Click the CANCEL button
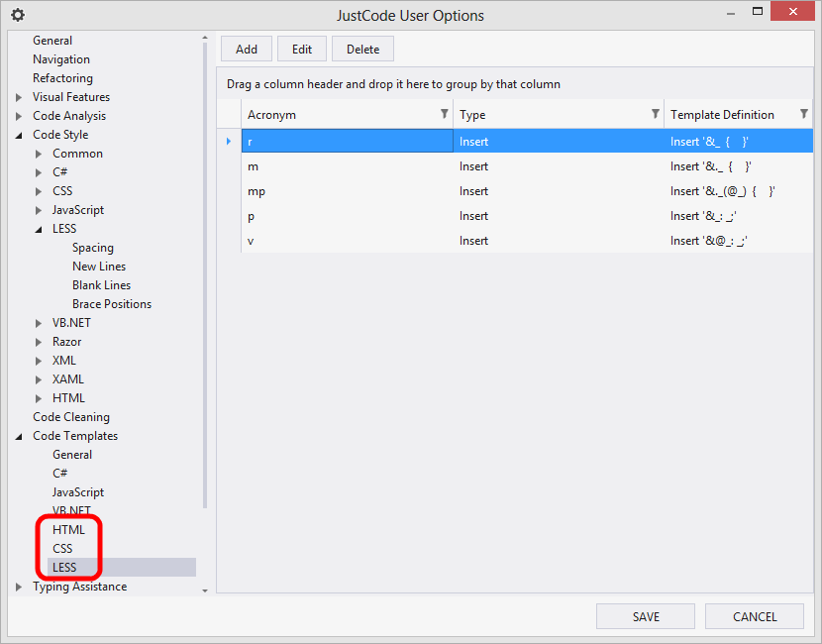822x644 pixels. (x=755, y=616)
